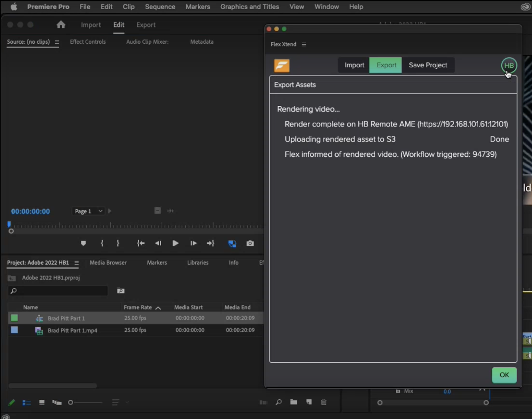Switch project panel to List View
532x419 pixels.
(27, 403)
